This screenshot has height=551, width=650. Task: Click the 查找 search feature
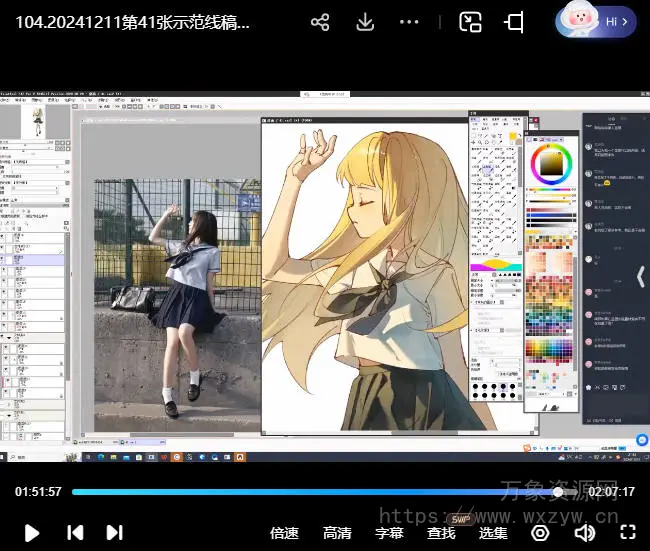441,533
